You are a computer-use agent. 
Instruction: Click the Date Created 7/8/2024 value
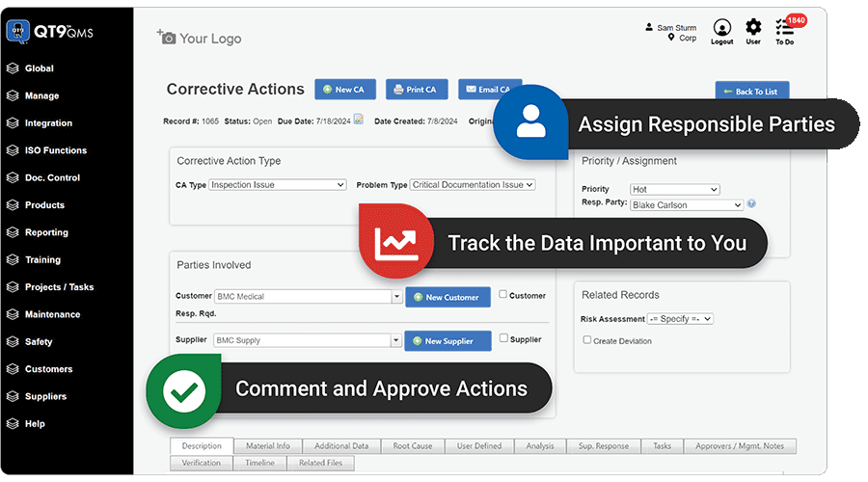coord(443,121)
